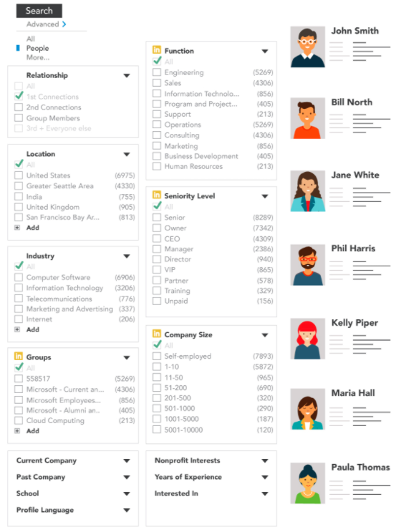Collapse the Function filter arrow
Screen dimensions: 416x532
pos(265,52)
